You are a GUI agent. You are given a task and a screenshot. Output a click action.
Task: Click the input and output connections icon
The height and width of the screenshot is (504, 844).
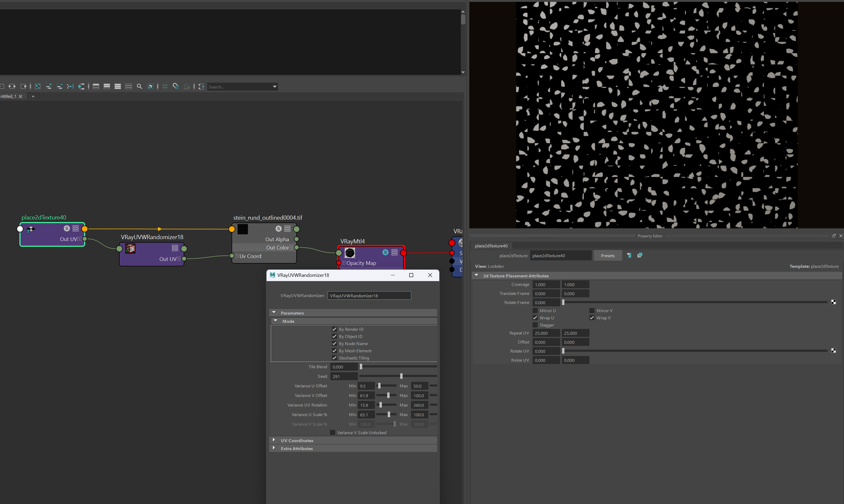(12, 87)
